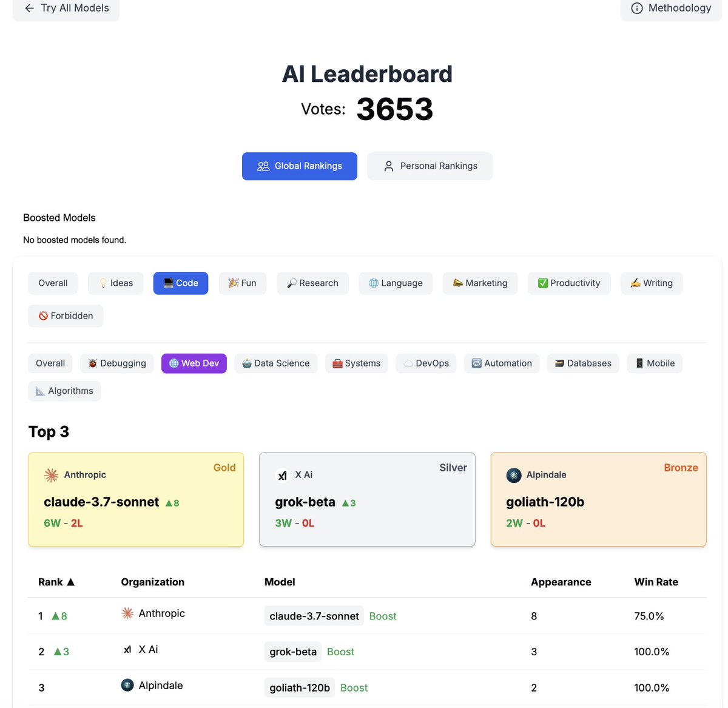Click the magnifier icon on the Research chip
Image resolution: width=728 pixels, height=708 pixels.
(x=292, y=283)
